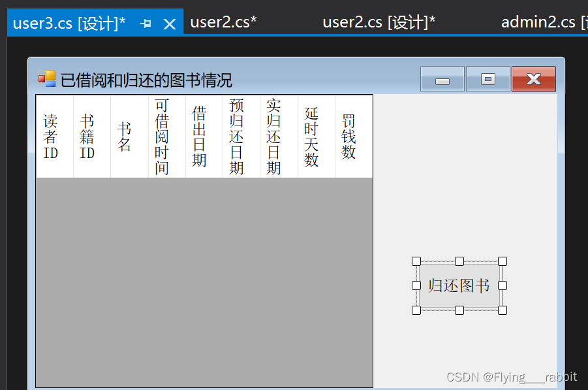588x390 pixels.
Task: Click the minimize icon of the form window
Action: click(x=442, y=78)
